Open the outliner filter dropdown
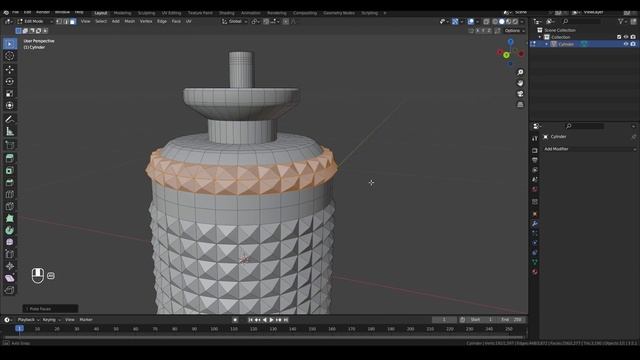Screen dimensions: 640x360 point(622,21)
